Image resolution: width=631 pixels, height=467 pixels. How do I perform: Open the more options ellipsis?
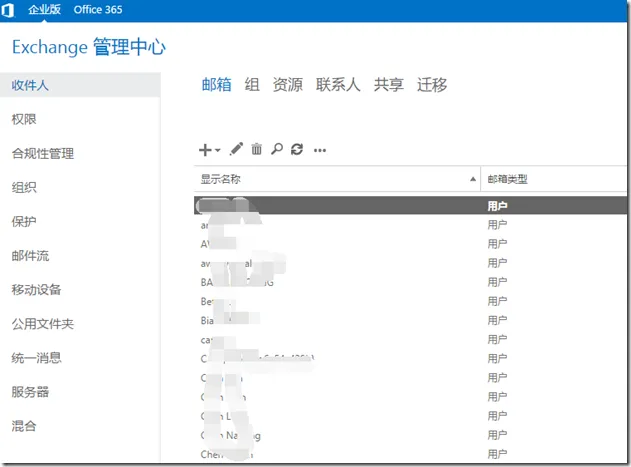tap(320, 151)
